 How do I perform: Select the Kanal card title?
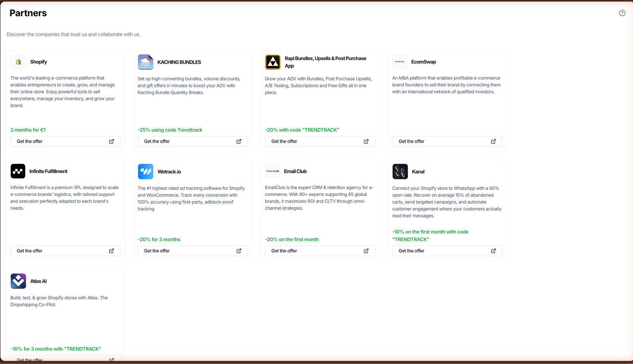pyautogui.click(x=418, y=172)
